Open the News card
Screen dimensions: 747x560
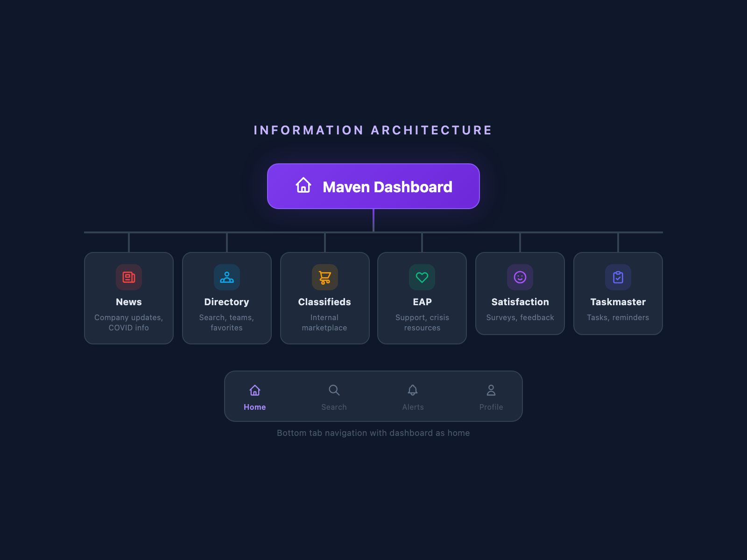click(x=129, y=298)
